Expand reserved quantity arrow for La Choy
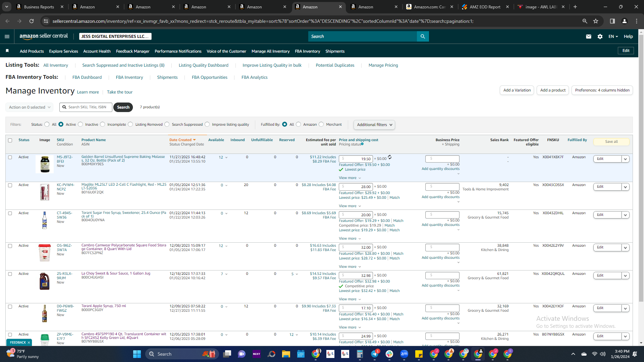 coord(297,274)
